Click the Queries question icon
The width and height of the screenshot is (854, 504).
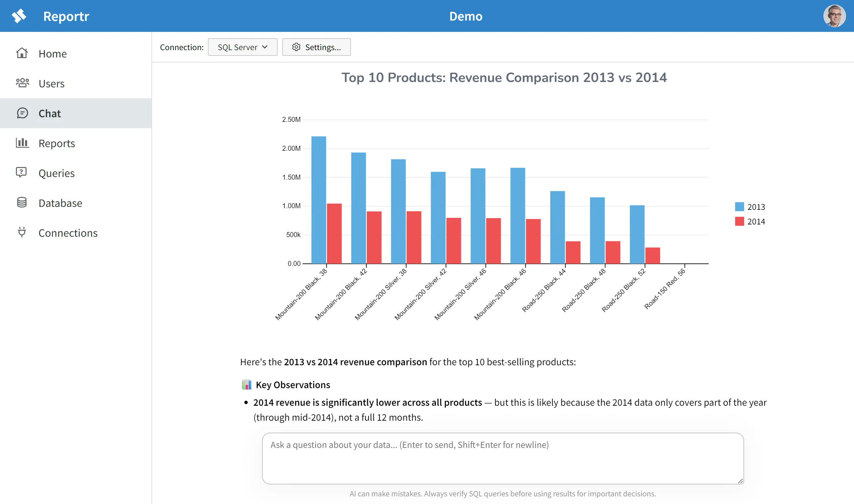(x=21, y=173)
